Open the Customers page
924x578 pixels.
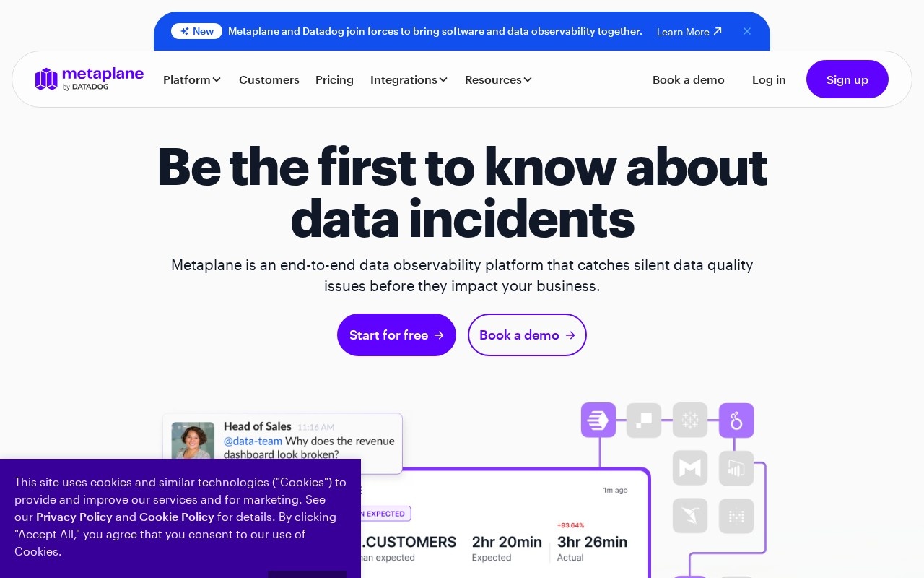pyautogui.click(x=269, y=79)
